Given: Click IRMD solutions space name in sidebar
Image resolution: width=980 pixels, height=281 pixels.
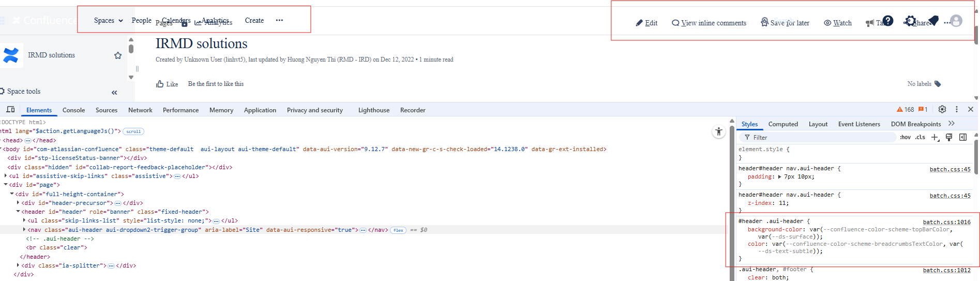Looking at the screenshot, I should 51,55.
